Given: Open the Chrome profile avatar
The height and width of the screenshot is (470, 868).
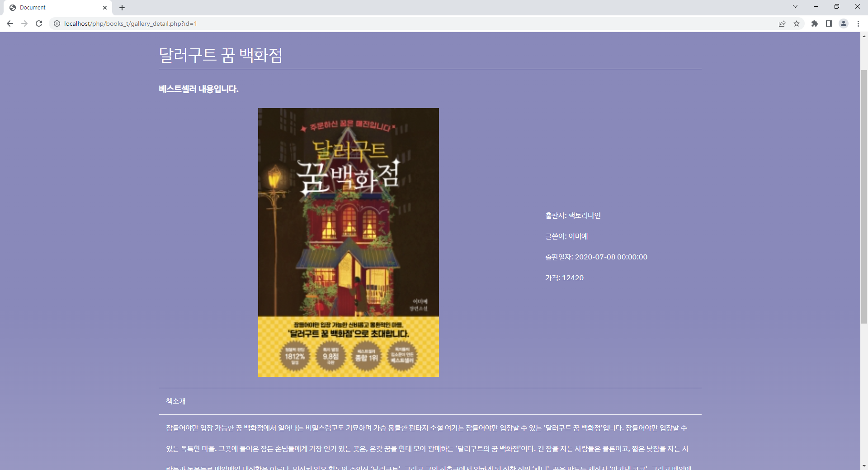Looking at the screenshot, I should [844, 23].
